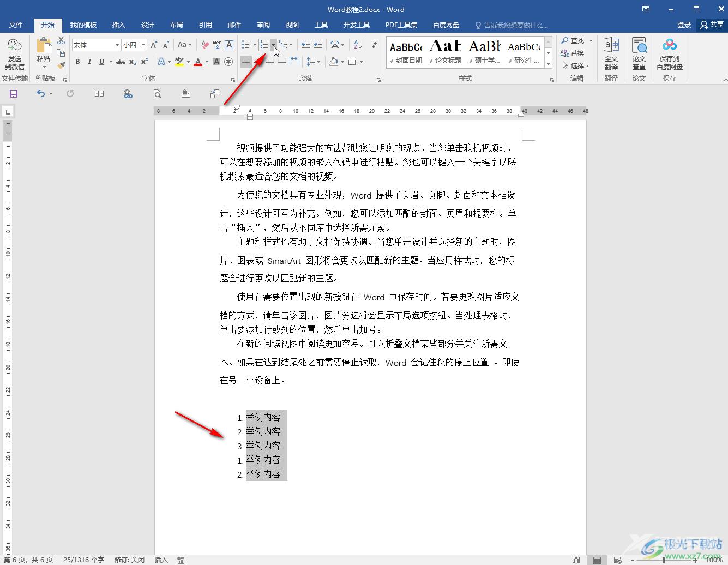The height and width of the screenshot is (565, 728).
Task: Cut selection with scissors icon
Action: coord(61,41)
